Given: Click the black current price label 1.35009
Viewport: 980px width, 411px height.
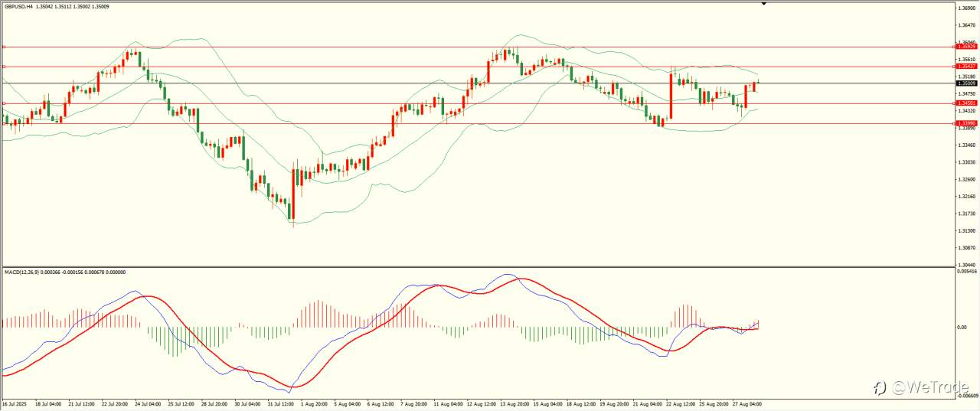Looking at the screenshot, I should click(x=965, y=83).
